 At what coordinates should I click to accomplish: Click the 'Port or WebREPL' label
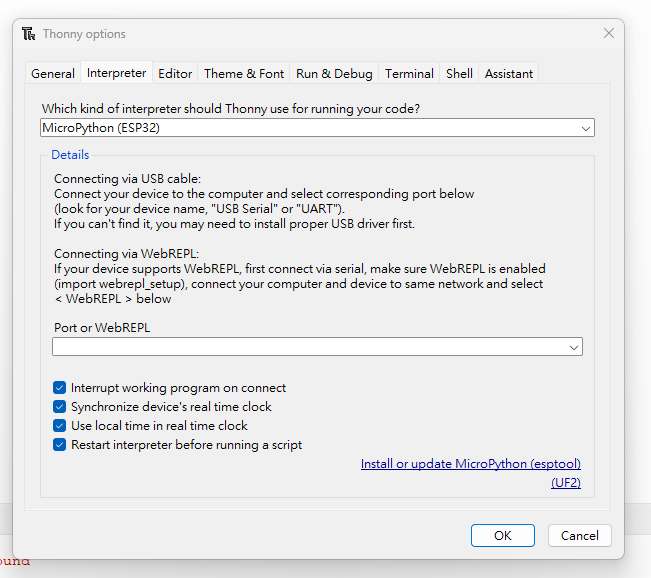click(x=102, y=328)
